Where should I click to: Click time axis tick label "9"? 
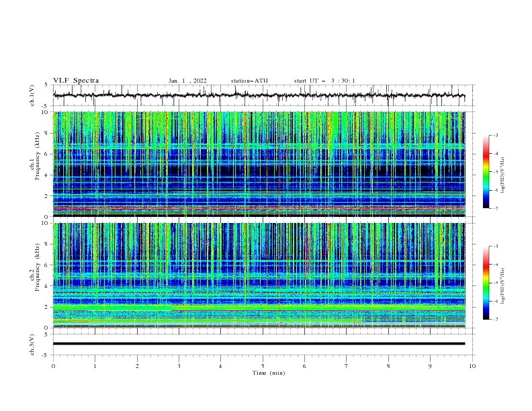(x=430, y=366)
